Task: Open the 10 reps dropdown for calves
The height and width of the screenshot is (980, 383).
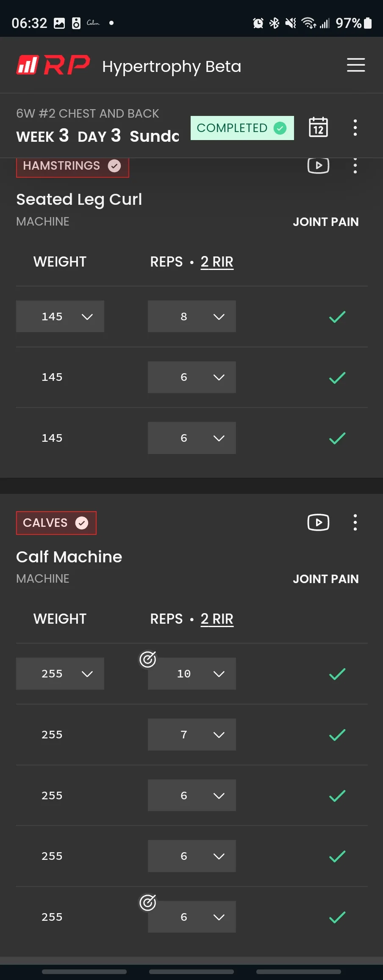Action: tap(191, 674)
